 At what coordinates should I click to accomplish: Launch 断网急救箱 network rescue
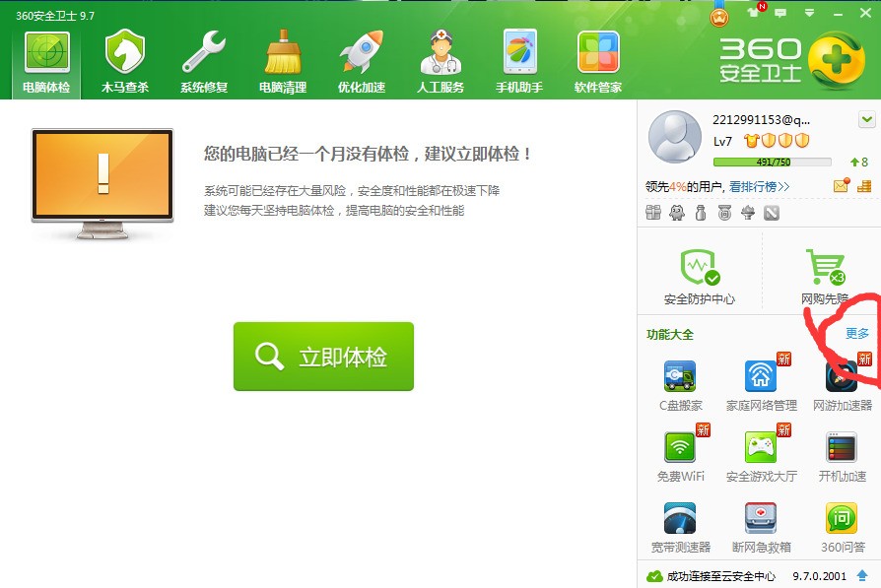pos(762,528)
